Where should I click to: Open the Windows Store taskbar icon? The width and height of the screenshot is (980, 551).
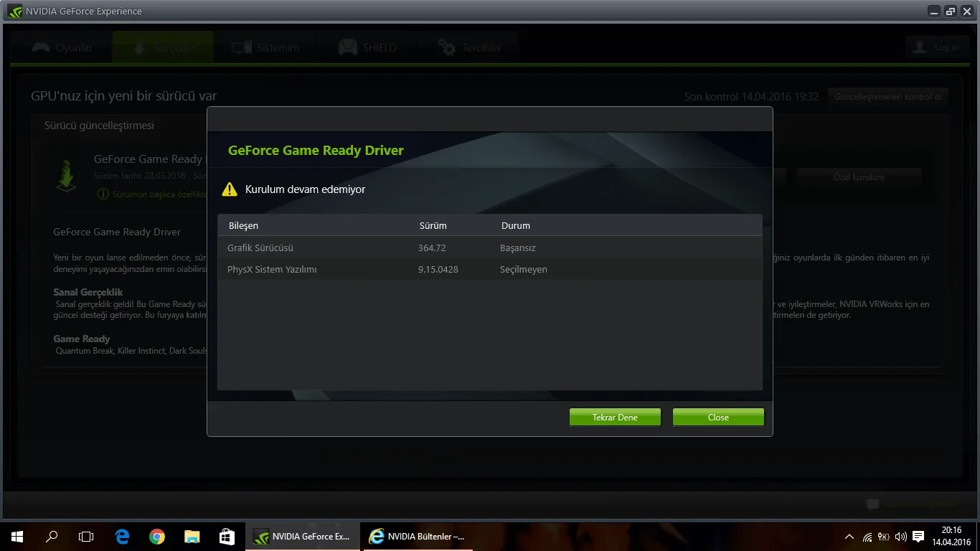tap(227, 537)
